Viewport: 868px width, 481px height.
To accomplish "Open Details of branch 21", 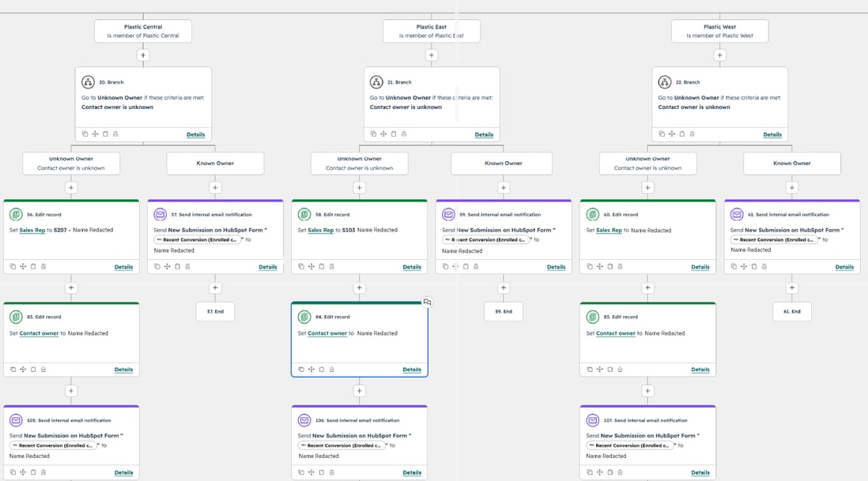I will pyautogui.click(x=484, y=134).
